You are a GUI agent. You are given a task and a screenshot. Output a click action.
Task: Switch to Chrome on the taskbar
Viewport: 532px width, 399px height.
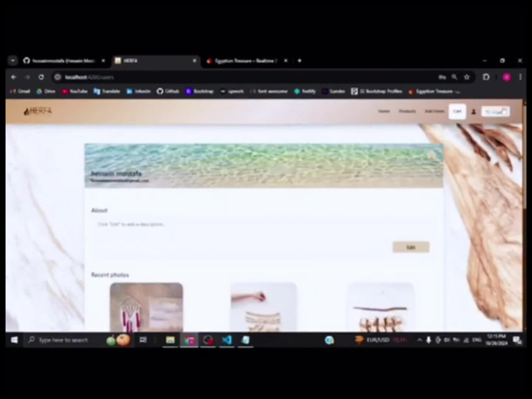[189, 340]
